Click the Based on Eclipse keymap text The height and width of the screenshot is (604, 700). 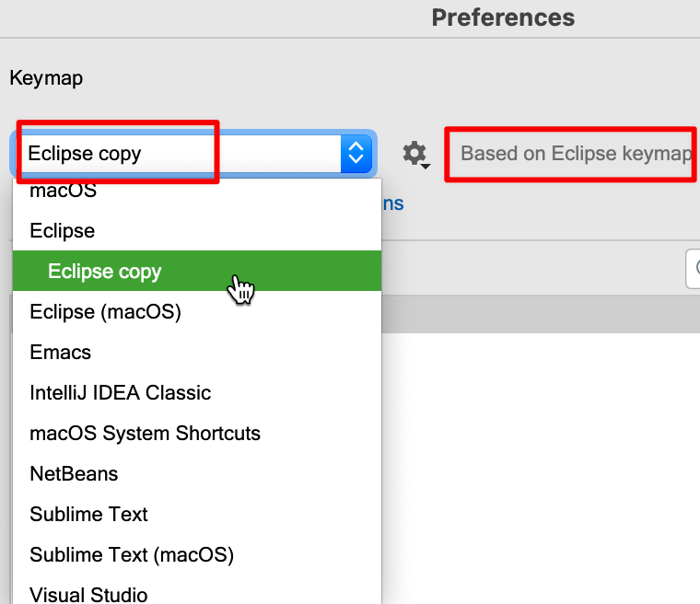pyautogui.click(x=576, y=154)
